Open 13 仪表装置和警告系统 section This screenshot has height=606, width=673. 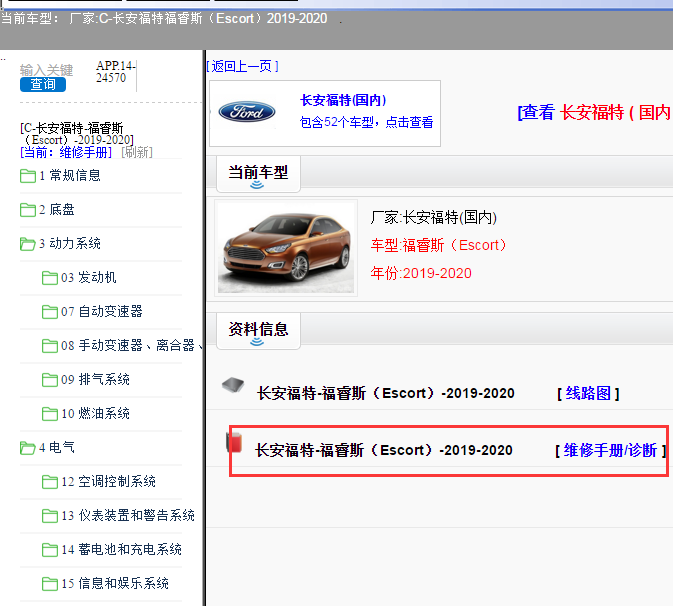[128, 515]
